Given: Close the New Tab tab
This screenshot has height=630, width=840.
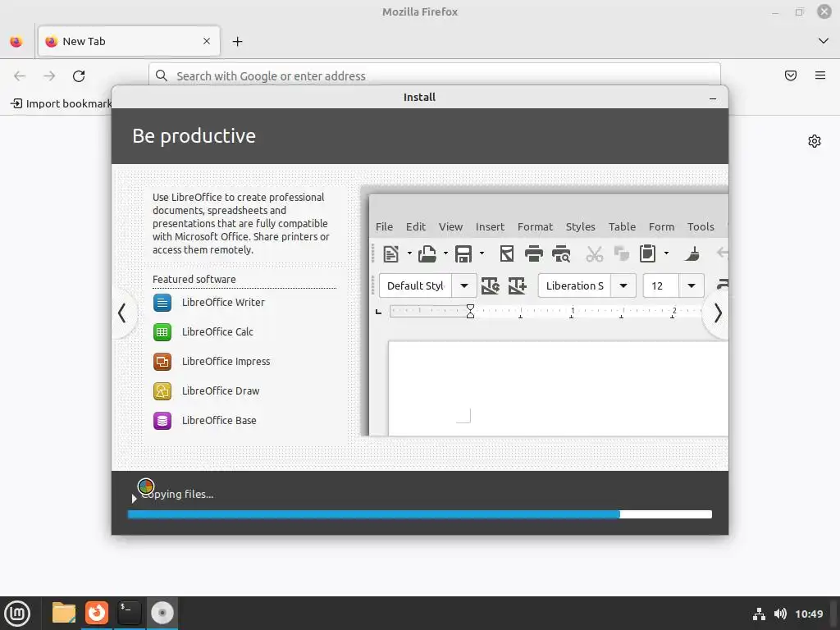Looking at the screenshot, I should point(206,41).
